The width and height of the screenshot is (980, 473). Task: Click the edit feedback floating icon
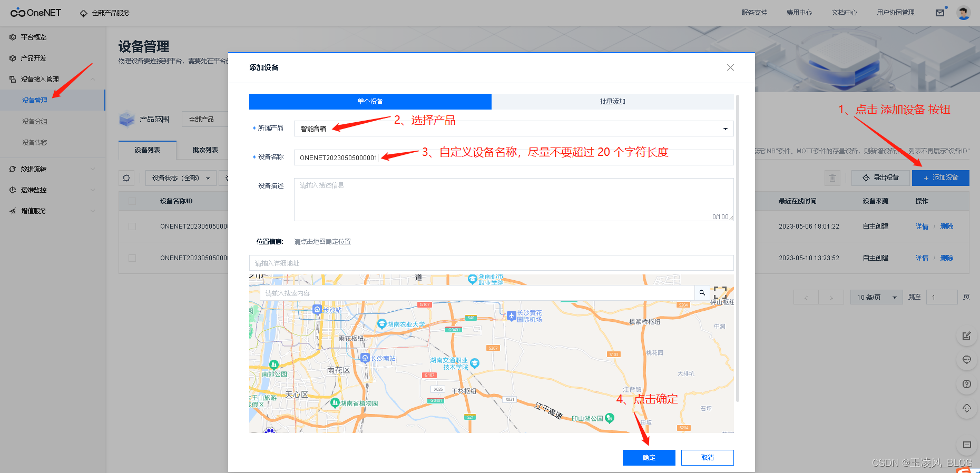coord(967,336)
